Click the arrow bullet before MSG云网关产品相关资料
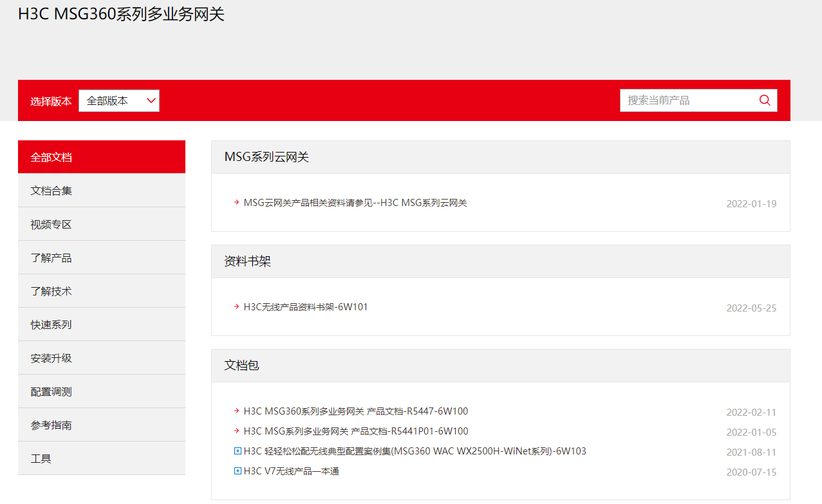This screenshot has height=504, width=822. click(237, 202)
